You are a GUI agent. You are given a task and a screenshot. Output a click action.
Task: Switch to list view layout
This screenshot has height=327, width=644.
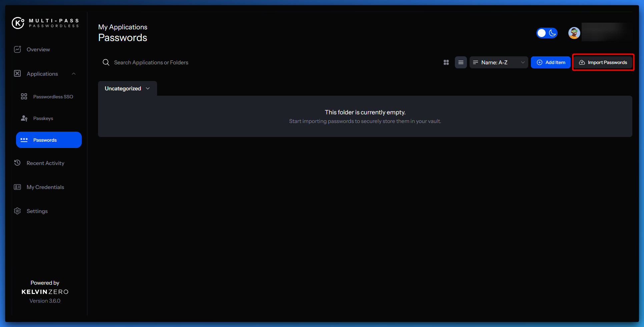[x=461, y=62]
